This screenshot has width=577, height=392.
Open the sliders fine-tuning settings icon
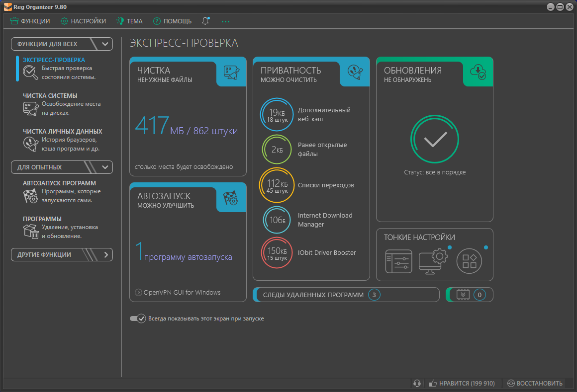tap(398, 261)
